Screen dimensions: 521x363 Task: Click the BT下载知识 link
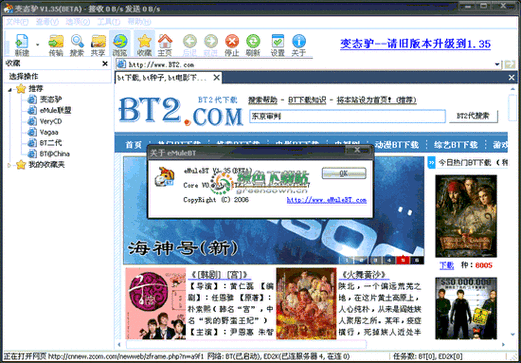pyautogui.click(x=307, y=100)
